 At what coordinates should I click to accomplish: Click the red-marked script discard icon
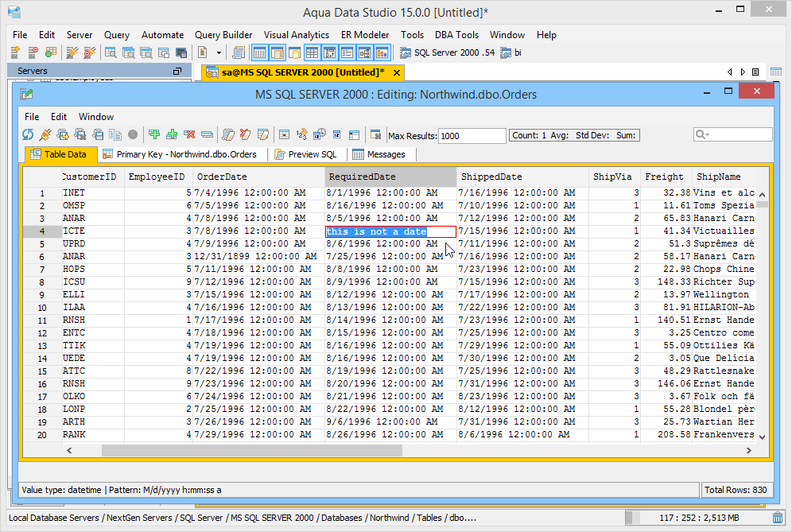[x=246, y=134]
